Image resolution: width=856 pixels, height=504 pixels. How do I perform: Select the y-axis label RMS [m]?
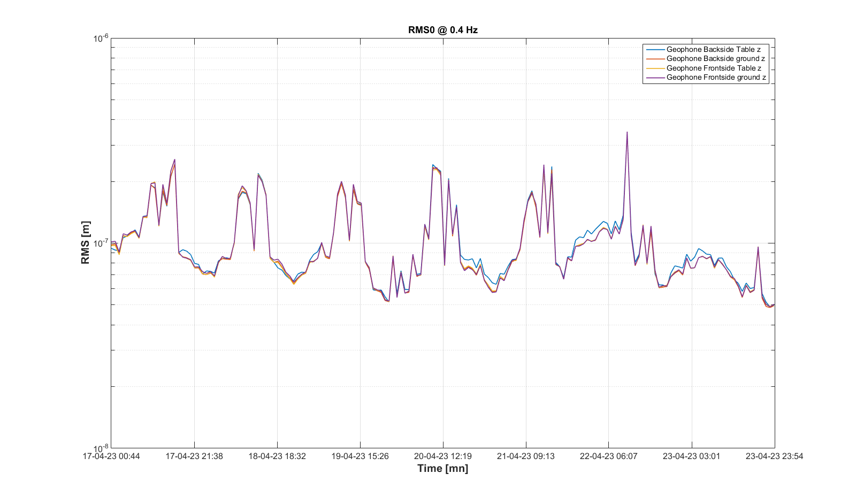(86, 243)
